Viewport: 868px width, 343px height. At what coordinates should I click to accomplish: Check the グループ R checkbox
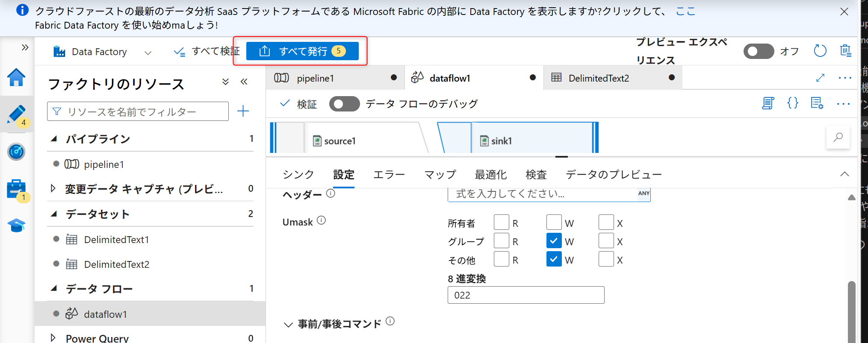point(501,241)
